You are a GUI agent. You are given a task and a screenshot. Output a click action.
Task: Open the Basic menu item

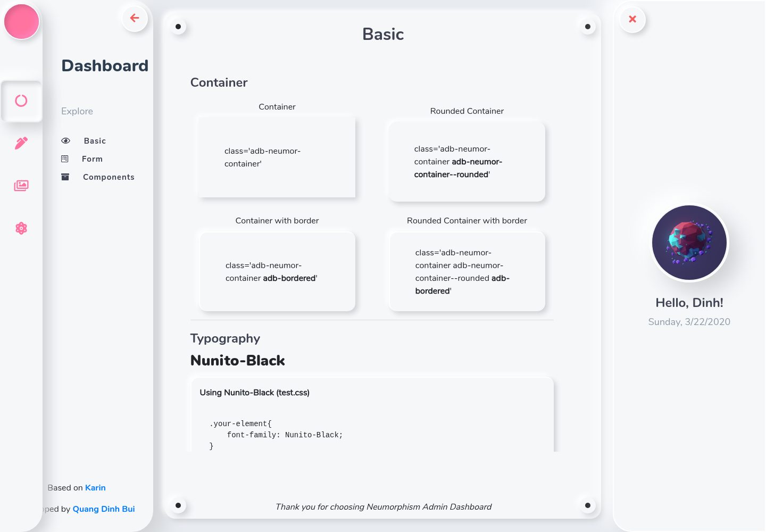point(95,141)
